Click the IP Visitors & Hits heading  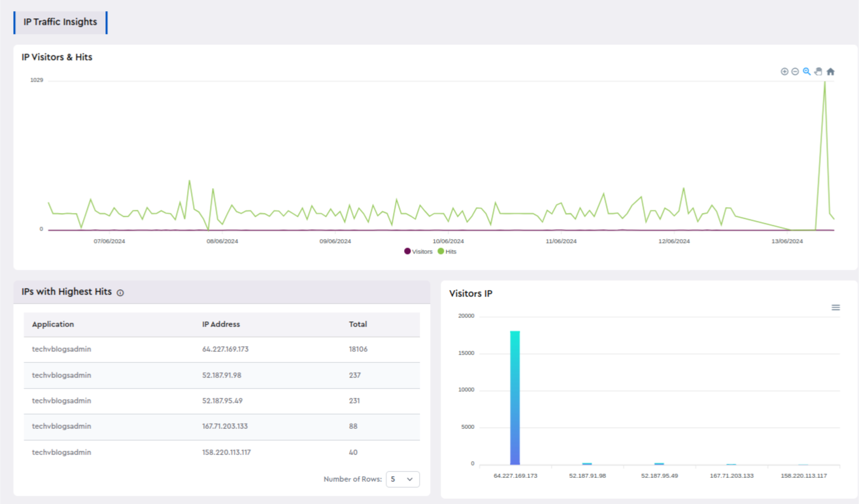pos(57,57)
